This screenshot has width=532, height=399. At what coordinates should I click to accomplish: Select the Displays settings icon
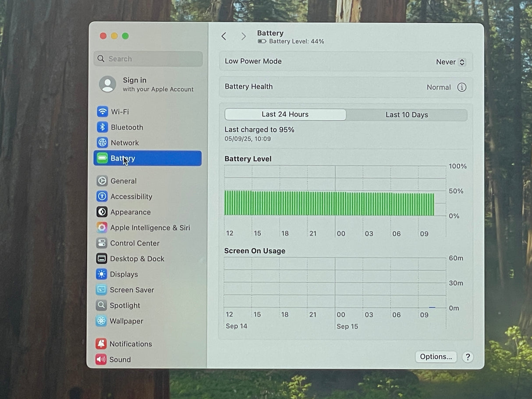[x=102, y=274]
